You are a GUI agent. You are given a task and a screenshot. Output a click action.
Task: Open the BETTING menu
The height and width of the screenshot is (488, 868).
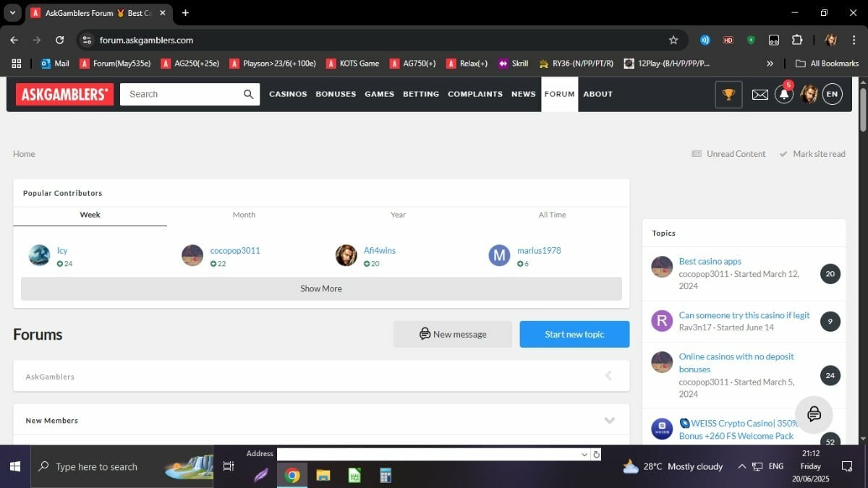pos(421,94)
